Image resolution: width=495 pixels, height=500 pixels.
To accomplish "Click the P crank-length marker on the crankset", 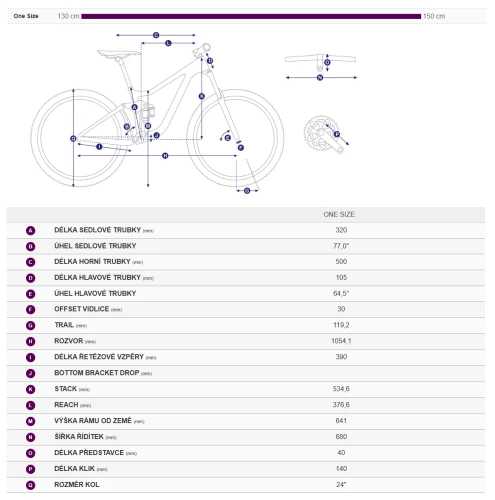I will click(337, 134).
